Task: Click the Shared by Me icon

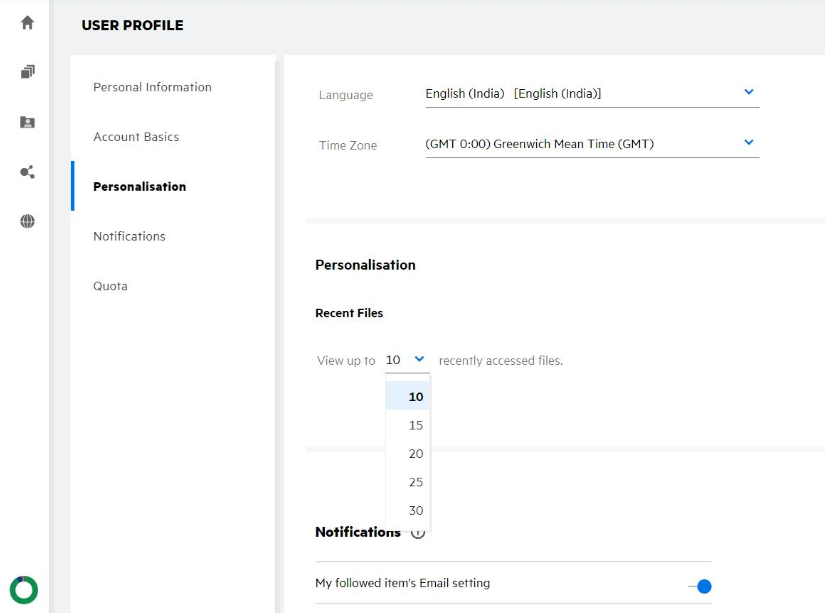Action: coord(27,172)
